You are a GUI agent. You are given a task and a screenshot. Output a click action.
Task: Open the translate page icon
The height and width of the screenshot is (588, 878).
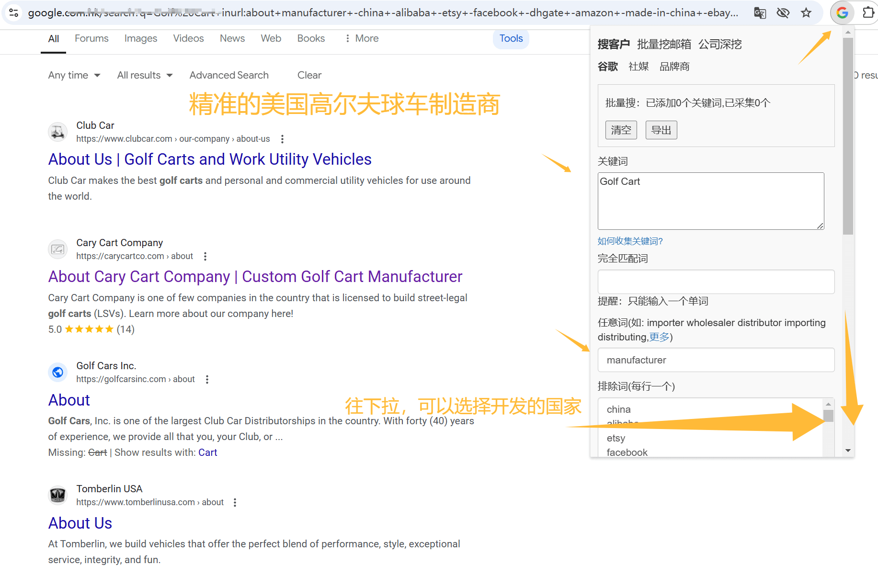pos(760,13)
